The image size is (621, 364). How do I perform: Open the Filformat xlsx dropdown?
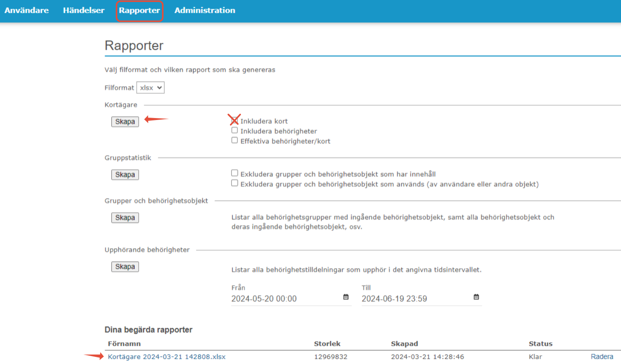tap(151, 88)
